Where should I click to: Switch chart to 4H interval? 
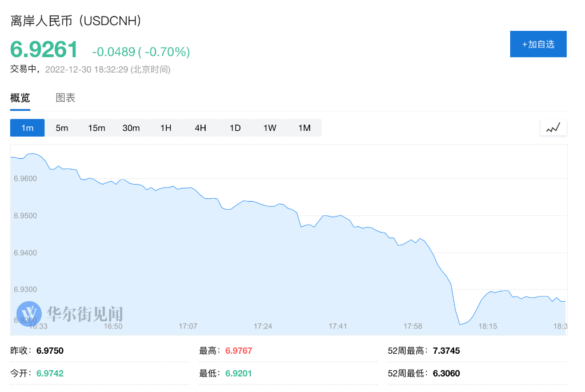[201, 128]
